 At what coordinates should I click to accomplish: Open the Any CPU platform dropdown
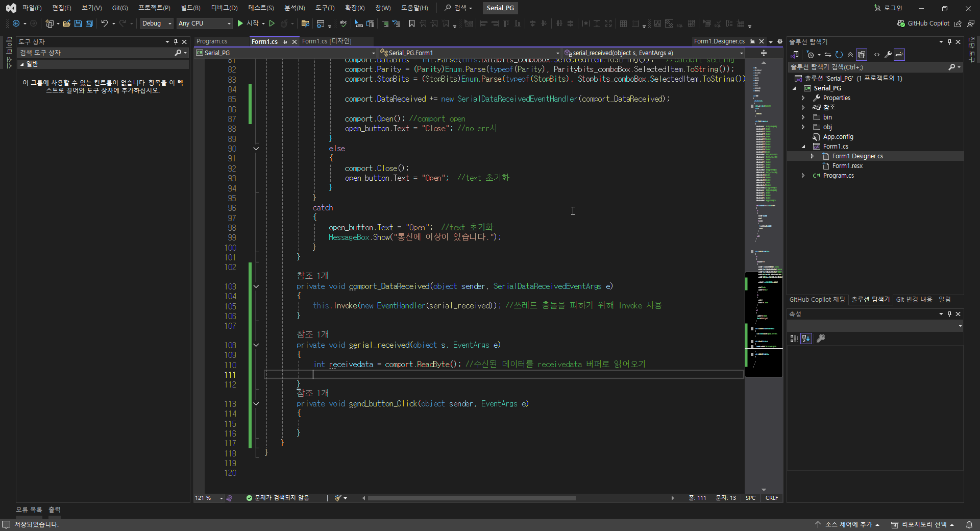[204, 23]
